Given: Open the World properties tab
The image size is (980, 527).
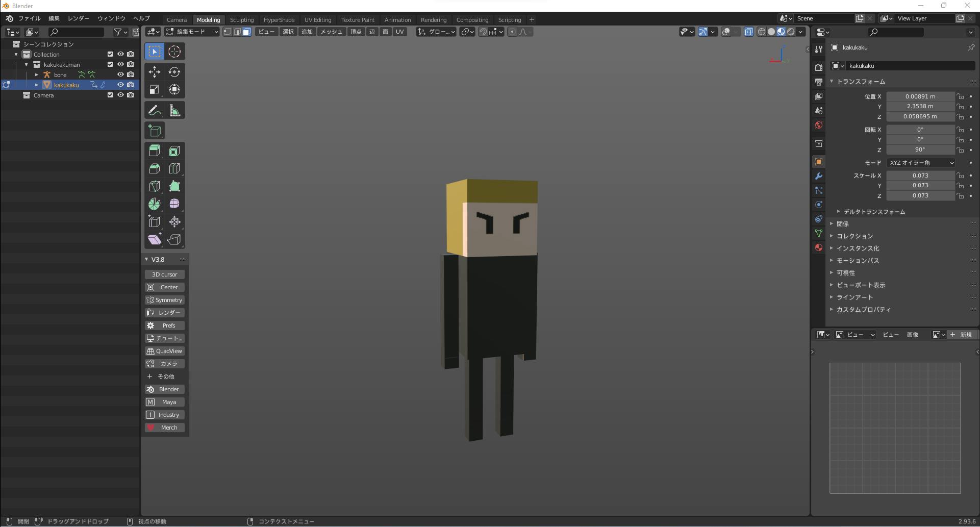Looking at the screenshot, I should (x=819, y=125).
